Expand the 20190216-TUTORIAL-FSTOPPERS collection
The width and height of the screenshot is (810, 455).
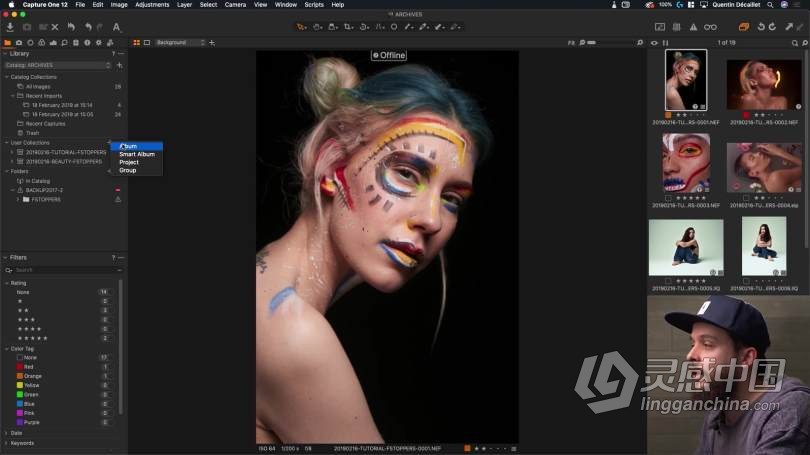12,152
